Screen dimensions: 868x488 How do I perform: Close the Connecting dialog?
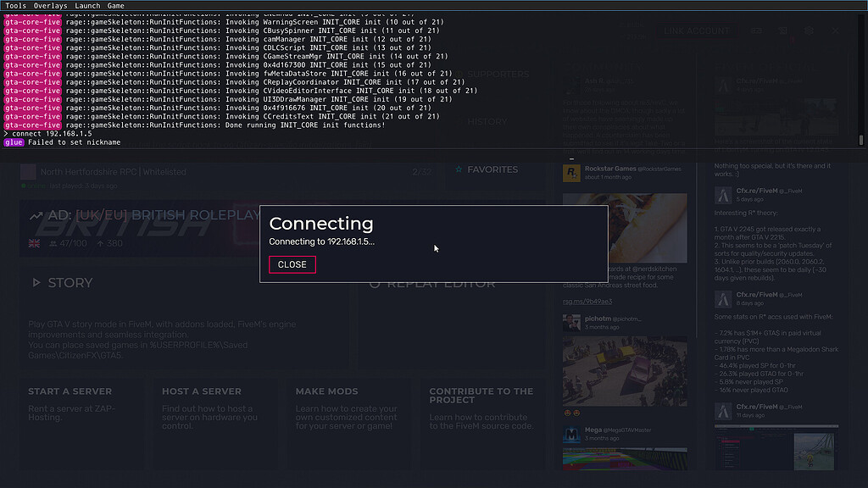pyautogui.click(x=292, y=264)
